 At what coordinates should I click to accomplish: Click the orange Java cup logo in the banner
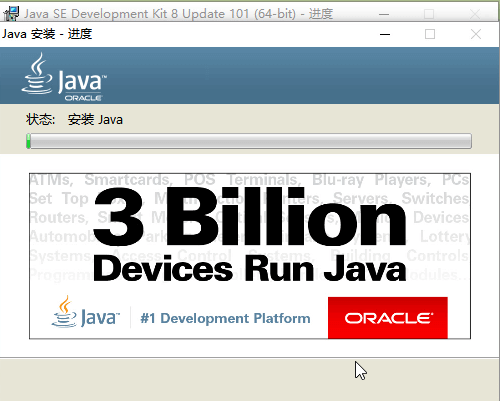pos(64,311)
